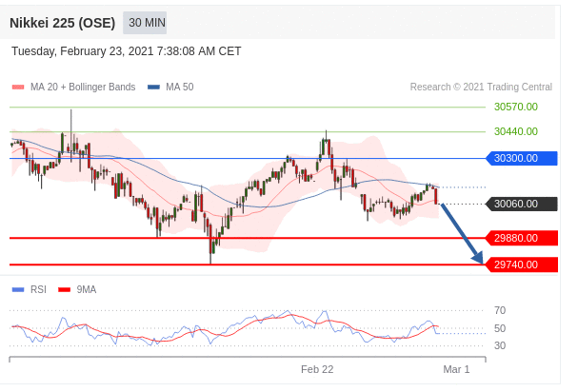The height and width of the screenshot is (392, 578).
Task: Click the black 30060.00 current price tag
Action: 522,204
